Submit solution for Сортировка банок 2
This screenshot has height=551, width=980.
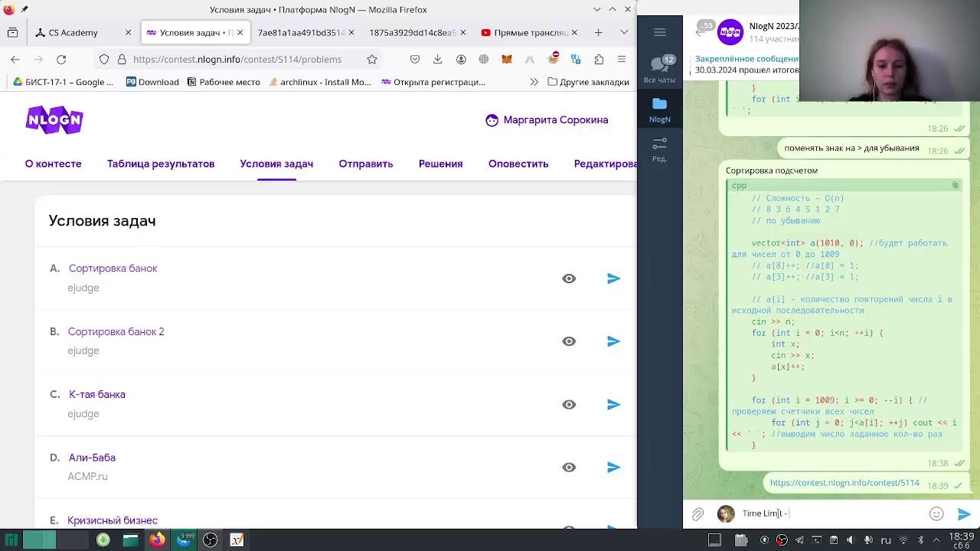pyautogui.click(x=613, y=341)
